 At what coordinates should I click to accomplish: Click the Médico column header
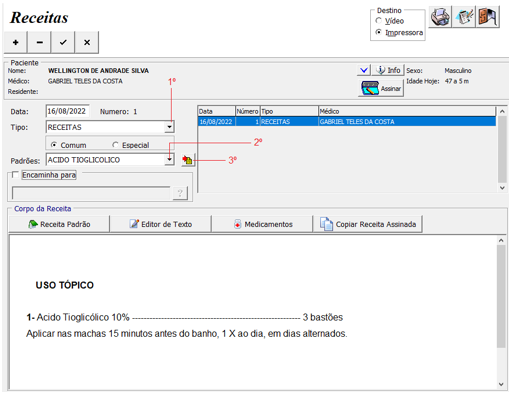coord(407,111)
